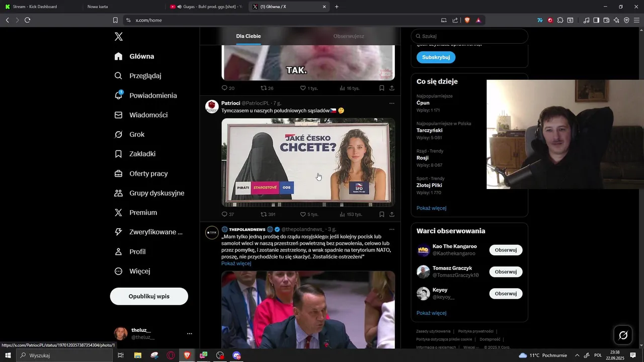The image size is (644, 362).
Task: Expand the Więcej sidebar menu
Action: (132, 271)
